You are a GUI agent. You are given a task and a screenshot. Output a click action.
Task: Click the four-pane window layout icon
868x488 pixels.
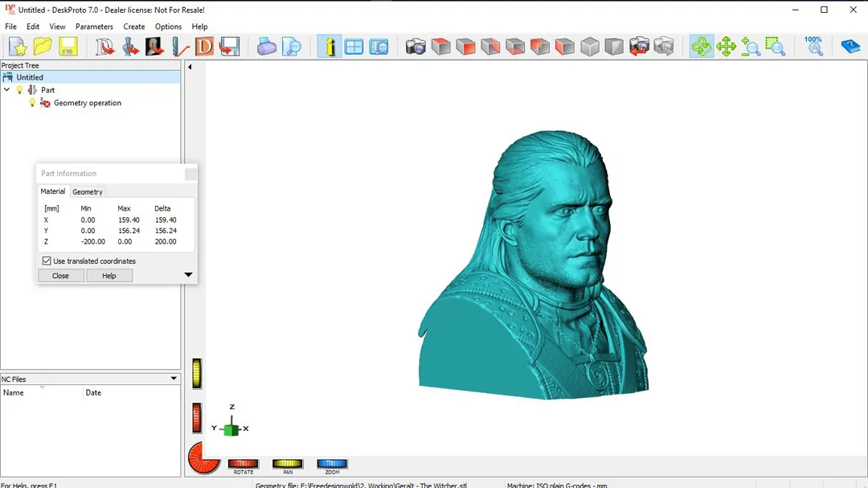tap(354, 47)
